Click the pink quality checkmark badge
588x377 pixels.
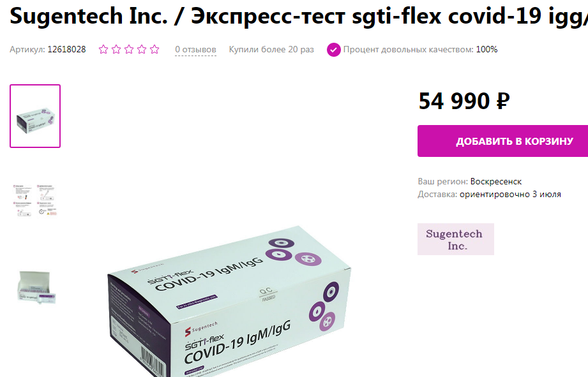click(333, 50)
